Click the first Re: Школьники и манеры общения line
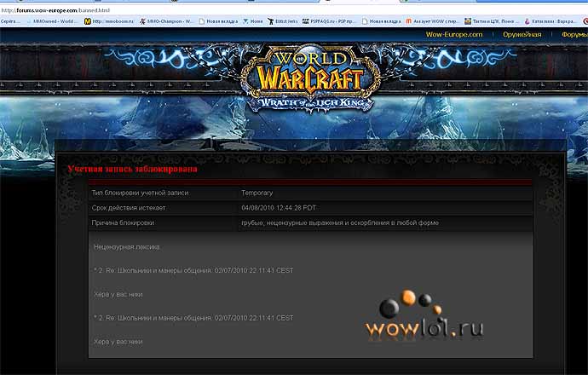 pyautogui.click(x=193, y=270)
